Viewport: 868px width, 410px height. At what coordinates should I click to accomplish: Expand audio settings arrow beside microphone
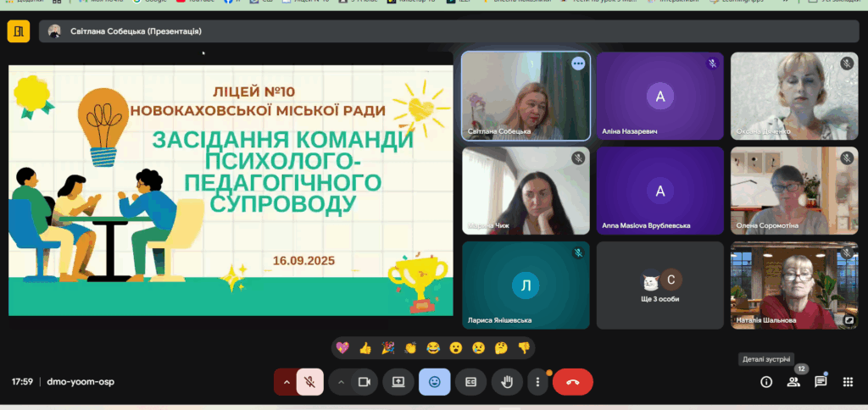[x=287, y=382]
